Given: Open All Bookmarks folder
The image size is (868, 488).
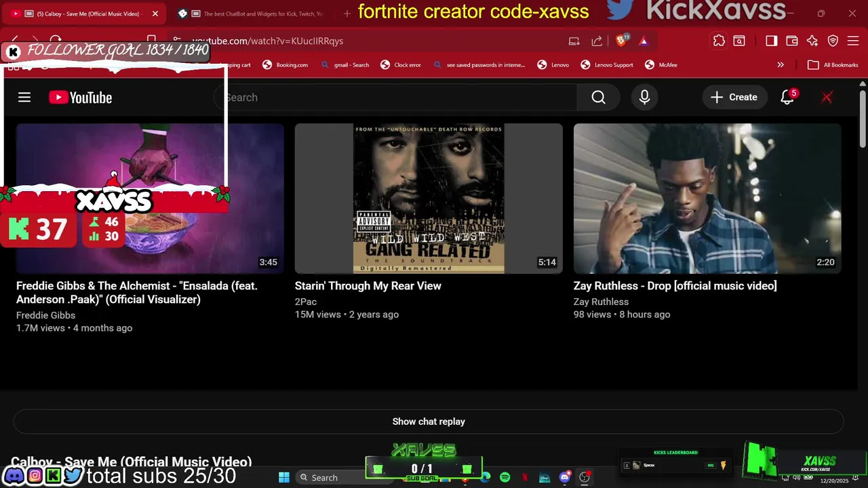Looking at the screenshot, I should (833, 65).
